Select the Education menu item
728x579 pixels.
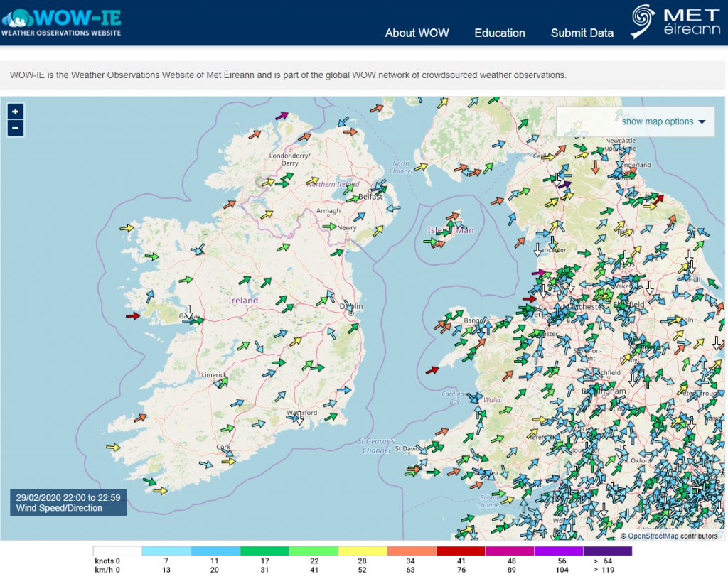click(x=500, y=33)
